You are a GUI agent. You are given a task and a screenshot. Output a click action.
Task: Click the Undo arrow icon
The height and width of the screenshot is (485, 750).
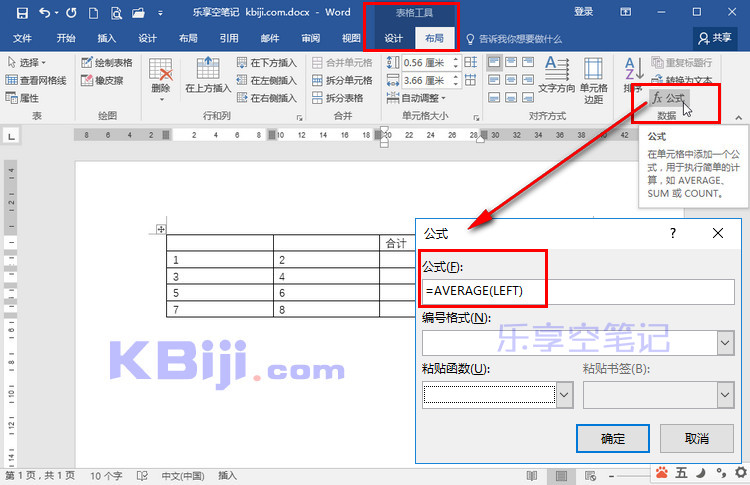tap(44, 13)
